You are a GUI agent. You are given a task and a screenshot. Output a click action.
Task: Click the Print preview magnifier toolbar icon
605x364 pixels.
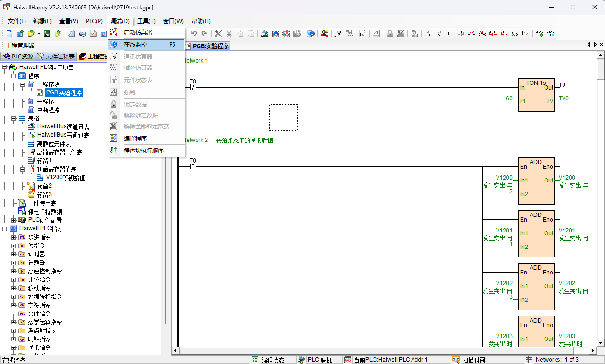tap(72, 33)
